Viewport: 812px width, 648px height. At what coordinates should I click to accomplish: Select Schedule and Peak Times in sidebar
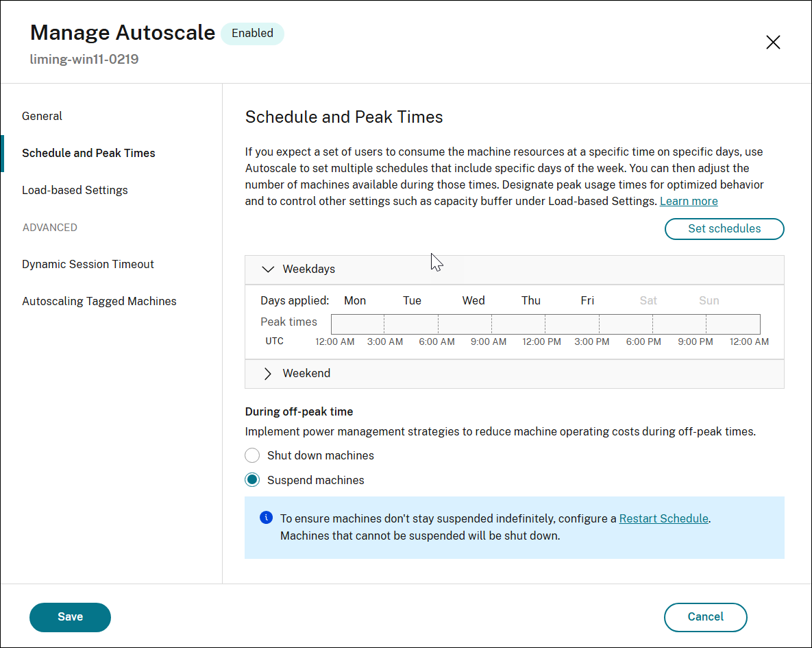coord(88,153)
